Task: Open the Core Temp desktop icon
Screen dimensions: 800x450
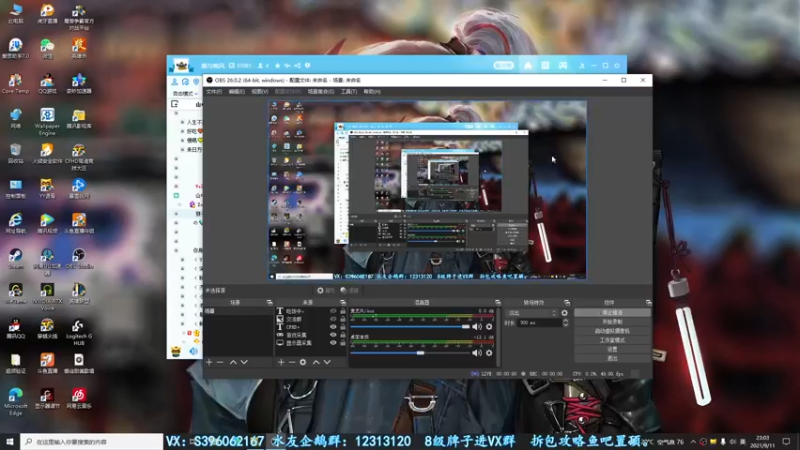Action: click(x=16, y=84)
